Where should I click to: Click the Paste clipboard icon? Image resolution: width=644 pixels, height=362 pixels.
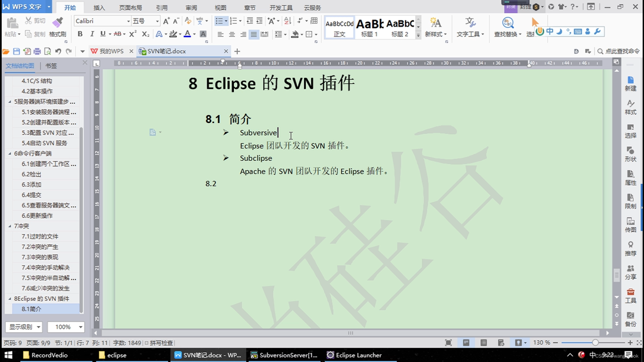[12, 23]
